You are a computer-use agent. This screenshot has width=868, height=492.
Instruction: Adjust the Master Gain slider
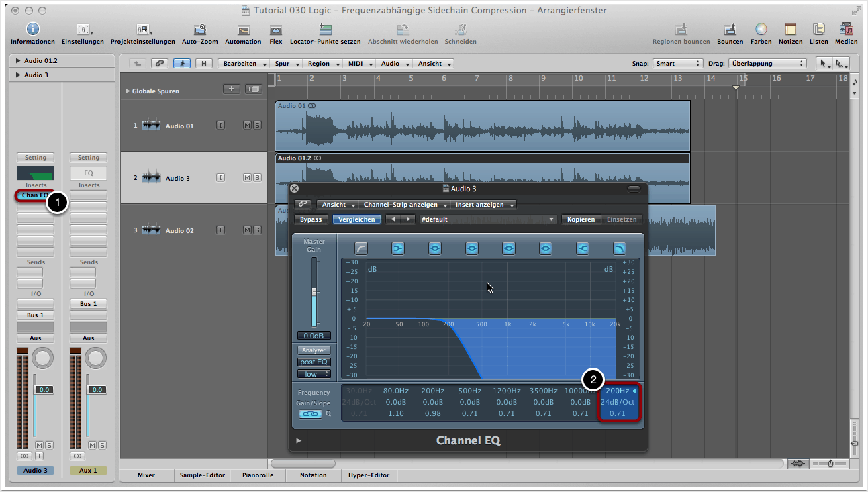coord(314,293)
